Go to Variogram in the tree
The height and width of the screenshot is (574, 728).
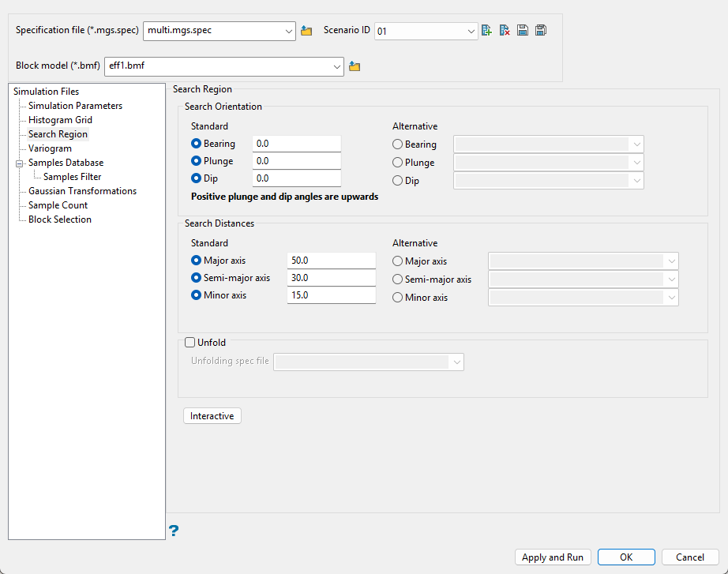pos(50,148)
